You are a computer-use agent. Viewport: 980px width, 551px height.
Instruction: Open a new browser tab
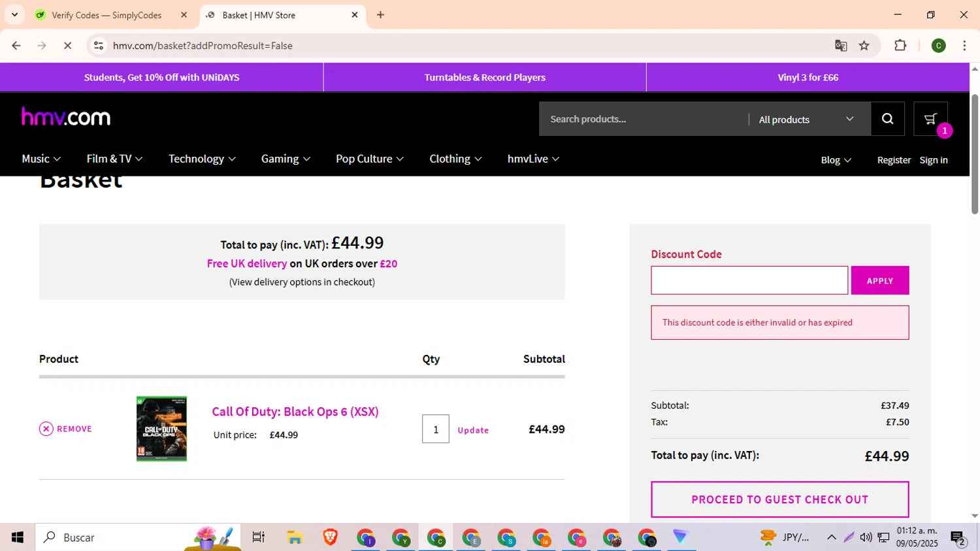pyautogui.click(x=381, y=15)
